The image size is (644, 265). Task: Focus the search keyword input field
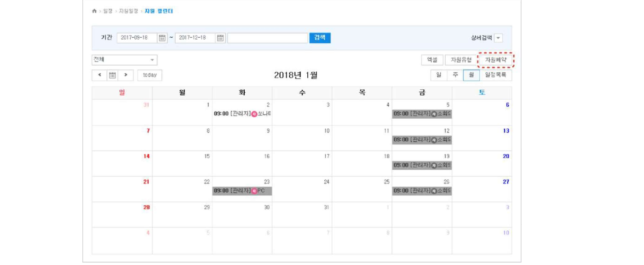click(267, 38)
